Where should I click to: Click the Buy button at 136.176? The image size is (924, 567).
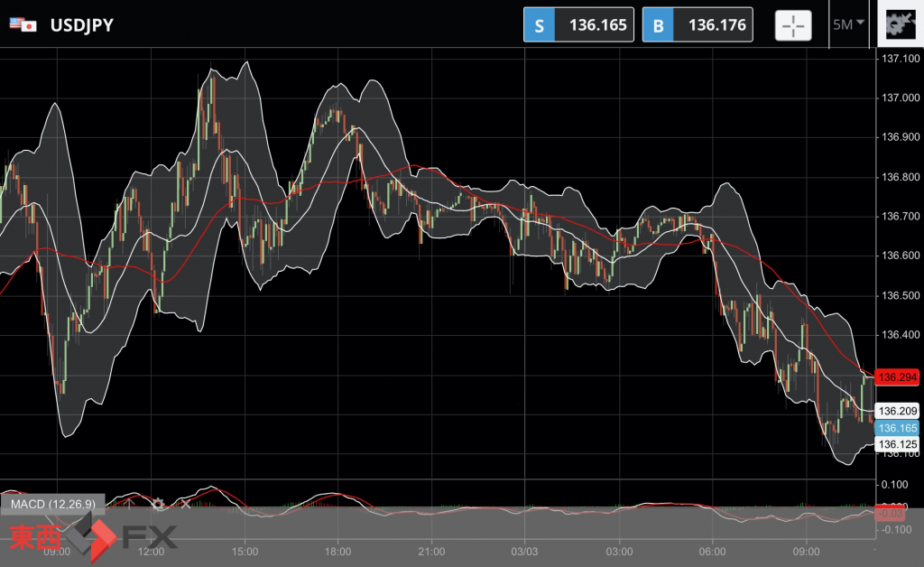click(x=698, y=24)
